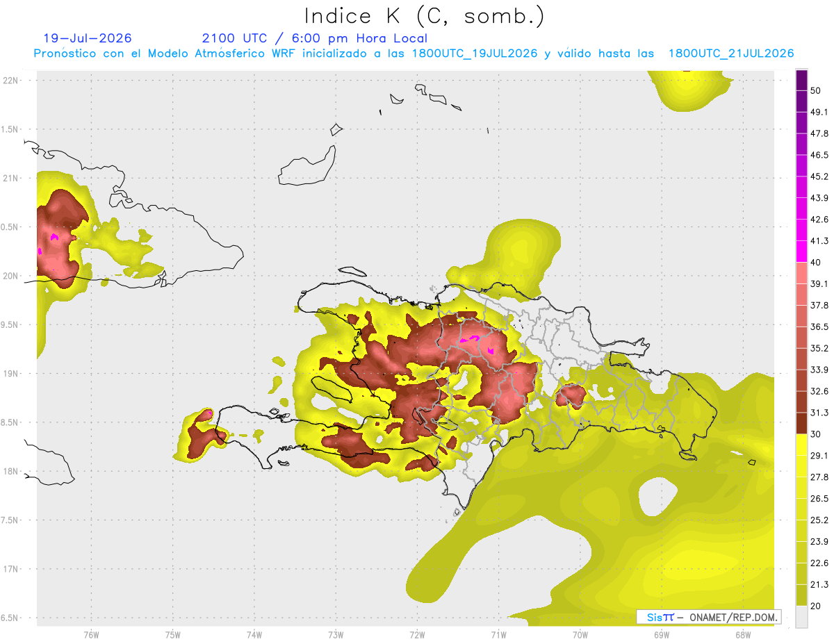Click the colorbar value "23.9"
Image resolution: width=834 pixels, height=644 pixels.
coord(819,542)
